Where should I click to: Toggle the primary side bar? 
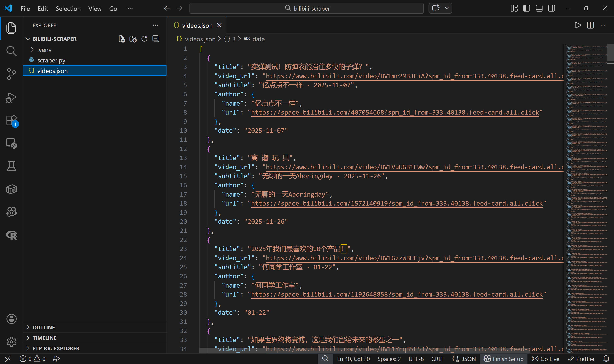526,8
